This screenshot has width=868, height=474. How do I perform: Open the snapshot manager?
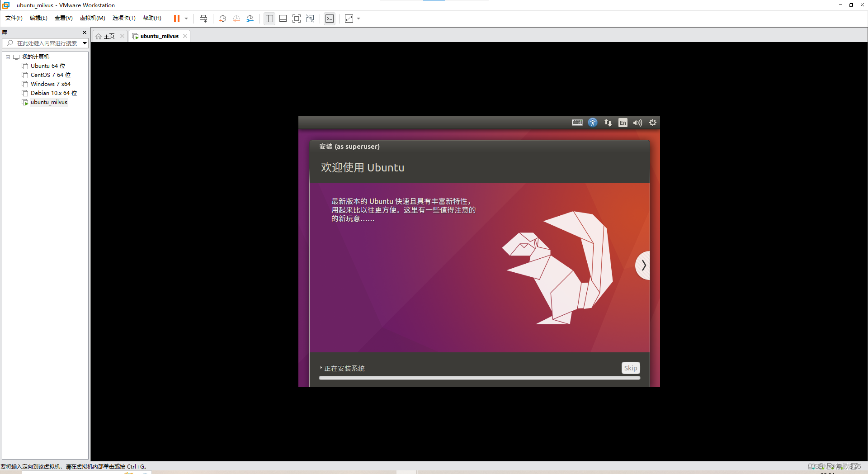(x=250, y=19)
